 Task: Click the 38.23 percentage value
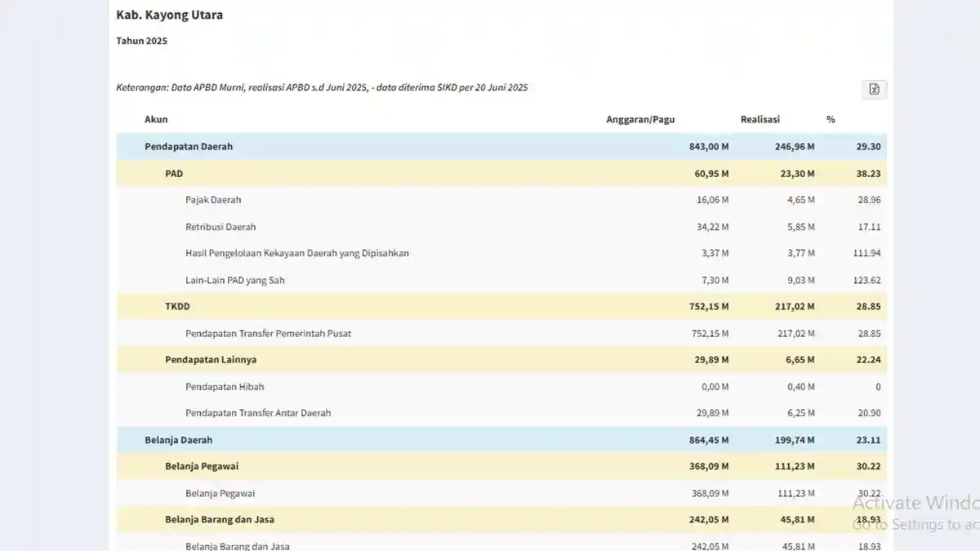(868, 174)
